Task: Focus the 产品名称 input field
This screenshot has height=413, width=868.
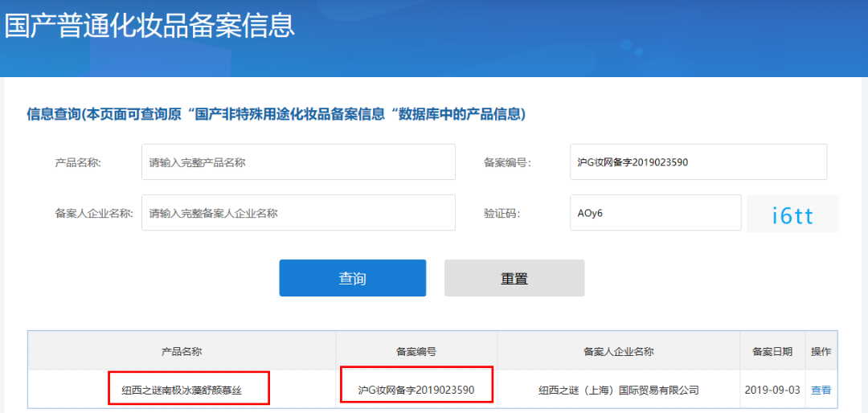Action: (x=298, y=162)
